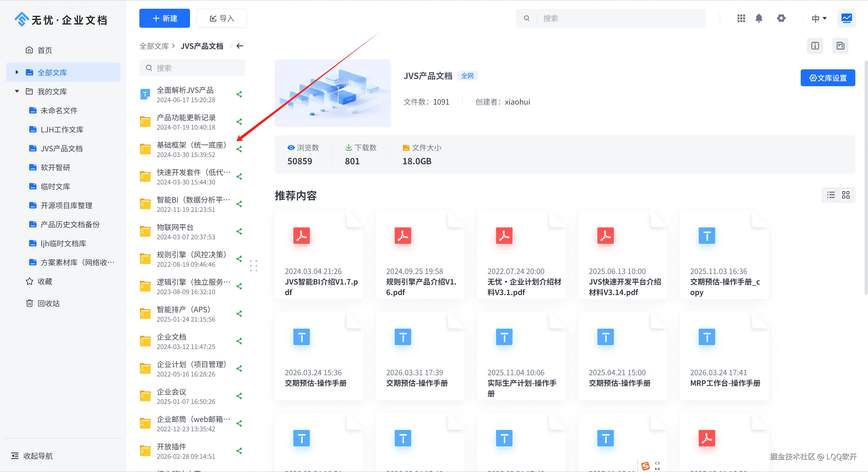Click the notification bell icon

click(x=759, y=18)
